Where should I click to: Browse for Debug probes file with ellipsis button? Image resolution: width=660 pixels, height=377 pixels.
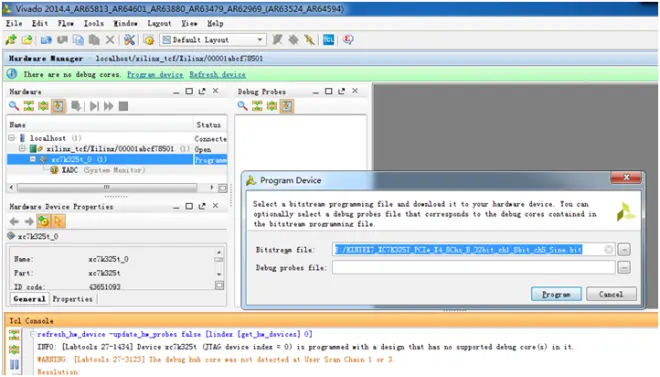click(x=624, y=267)
